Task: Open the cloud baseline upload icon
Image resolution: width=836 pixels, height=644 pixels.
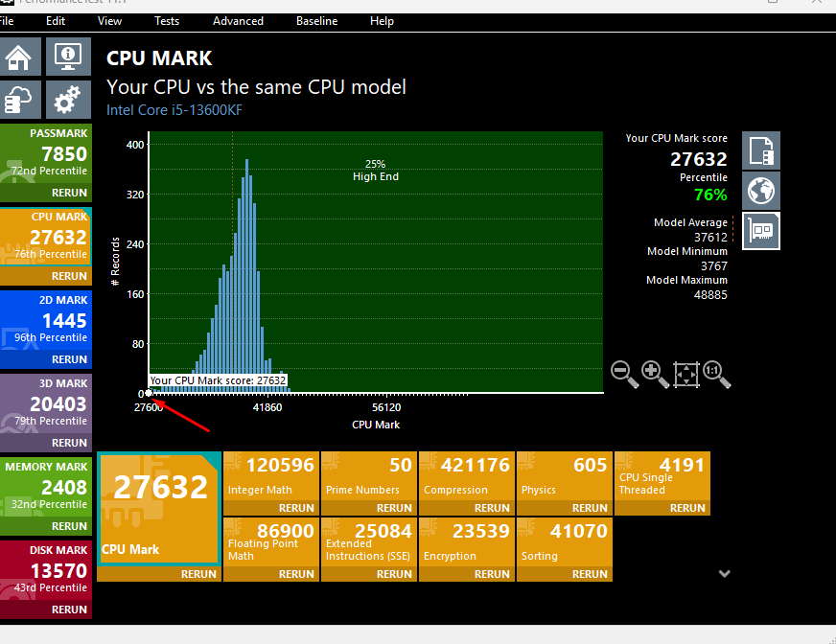Action: (20, 100)
